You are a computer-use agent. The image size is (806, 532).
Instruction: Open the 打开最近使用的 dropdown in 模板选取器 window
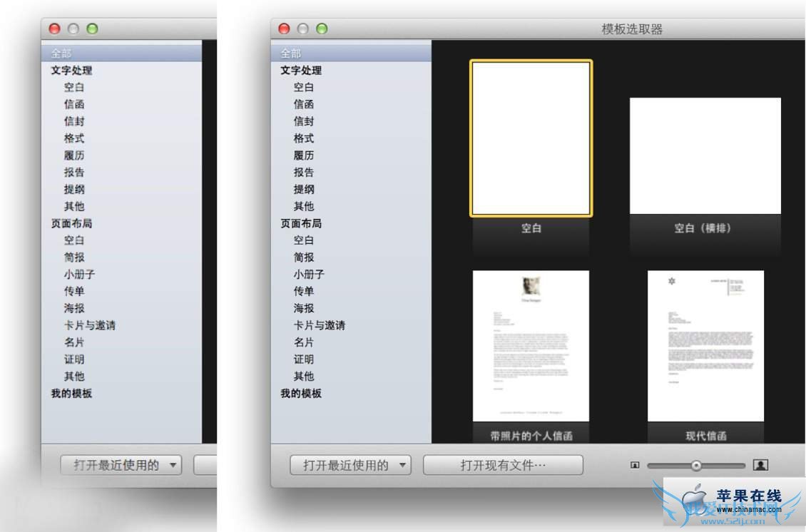[x=351, y=466]
